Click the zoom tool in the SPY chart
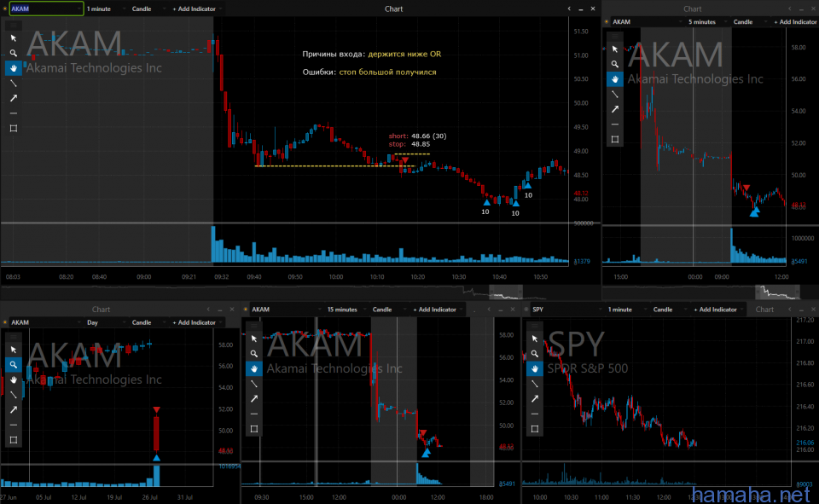Screen dimensions: 819x504 (534, 354)
